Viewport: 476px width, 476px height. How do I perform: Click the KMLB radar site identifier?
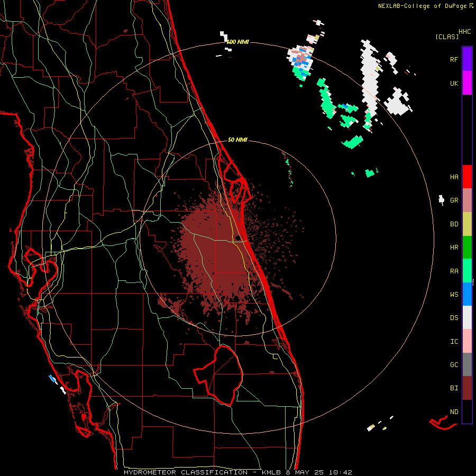point(270,472)
